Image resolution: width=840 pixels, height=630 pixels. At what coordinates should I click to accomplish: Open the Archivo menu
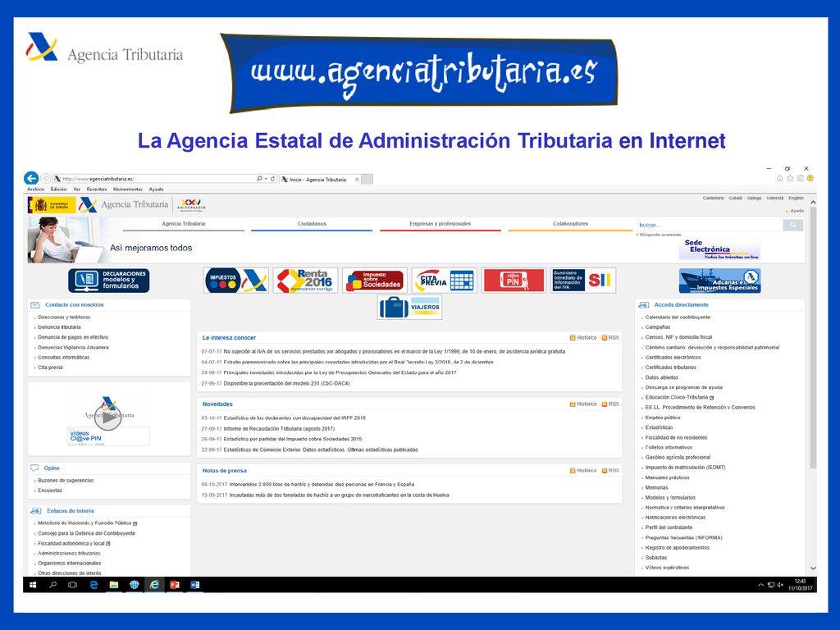coord(36,189)
